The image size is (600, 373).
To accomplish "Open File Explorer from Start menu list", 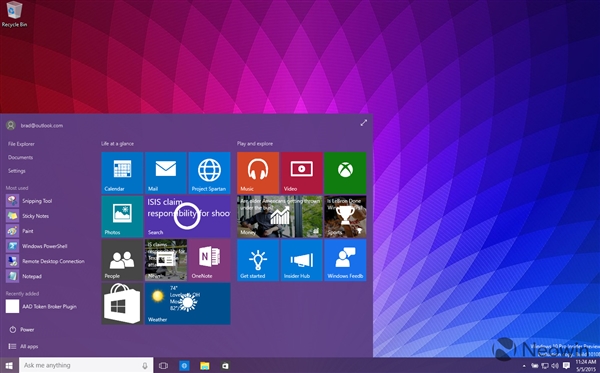I will click(21, 144).
